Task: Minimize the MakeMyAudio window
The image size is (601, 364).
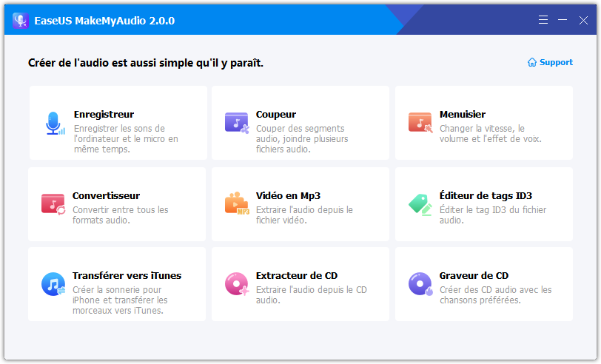Action: pos(563,20)
